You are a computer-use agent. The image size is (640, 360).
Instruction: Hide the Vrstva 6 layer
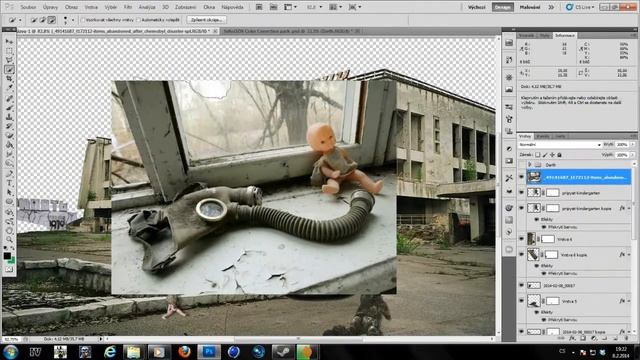tap(522, 239)
